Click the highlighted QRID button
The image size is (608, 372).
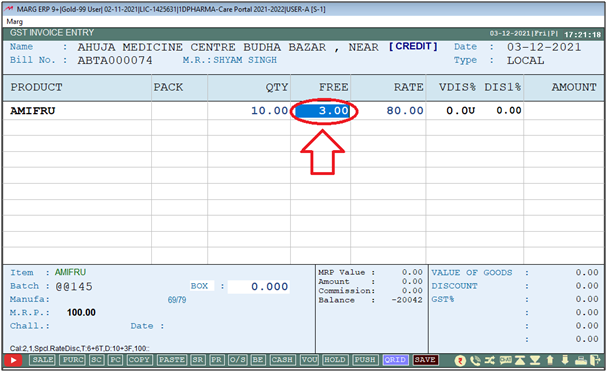pos(395,360)
